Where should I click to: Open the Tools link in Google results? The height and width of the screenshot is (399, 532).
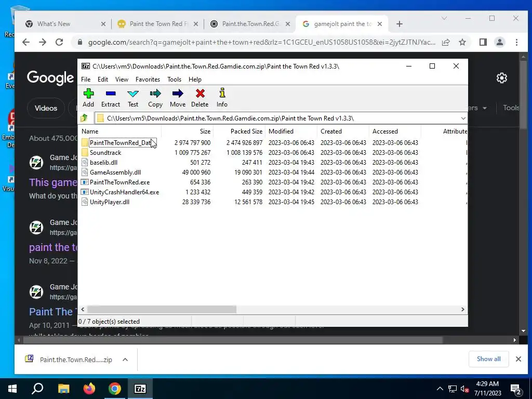pos(511,108)
